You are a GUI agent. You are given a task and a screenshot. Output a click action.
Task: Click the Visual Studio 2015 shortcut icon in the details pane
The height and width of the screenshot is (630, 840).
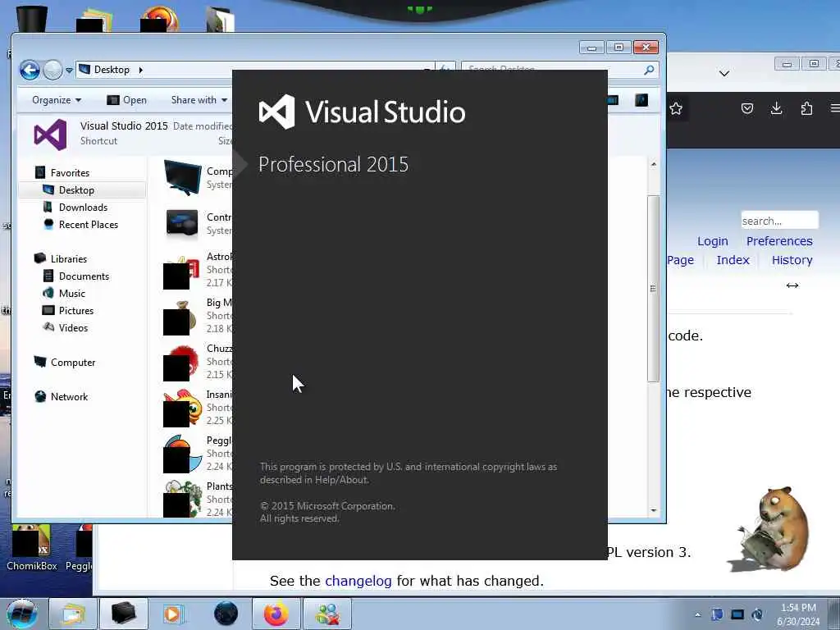[50, 135]
